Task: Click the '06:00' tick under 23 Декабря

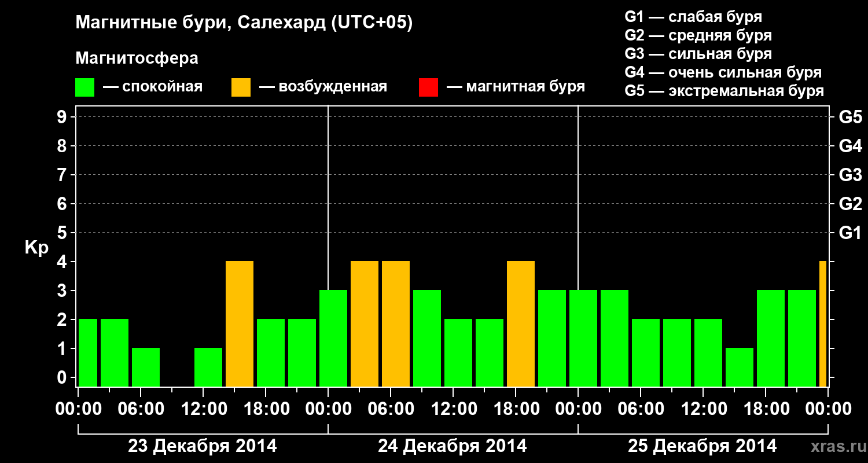Action: pos(141,409)
